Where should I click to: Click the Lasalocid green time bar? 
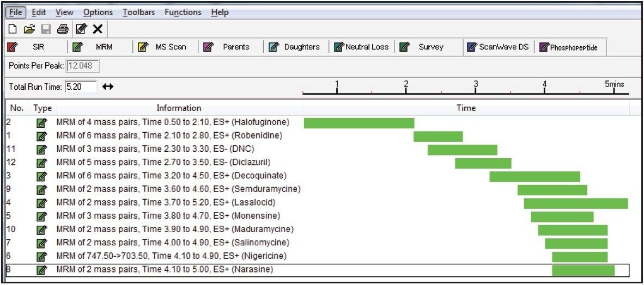click(576, 203)
